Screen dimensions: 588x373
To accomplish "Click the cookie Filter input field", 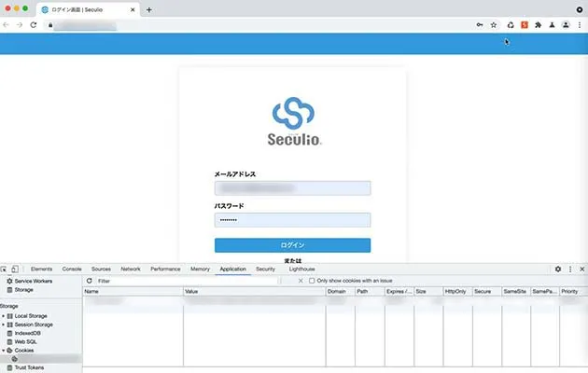I will (188, 281).
